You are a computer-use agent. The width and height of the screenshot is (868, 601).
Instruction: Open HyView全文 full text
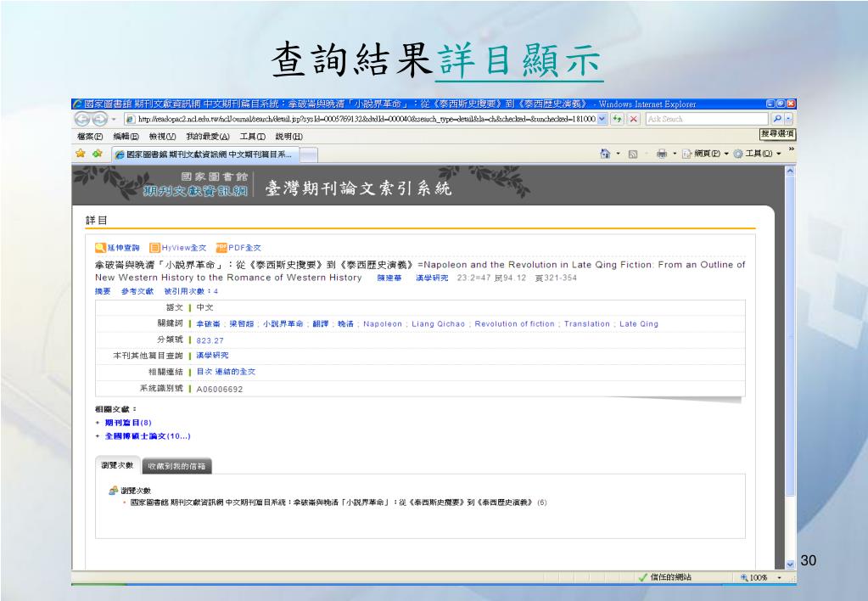[177, 248]
